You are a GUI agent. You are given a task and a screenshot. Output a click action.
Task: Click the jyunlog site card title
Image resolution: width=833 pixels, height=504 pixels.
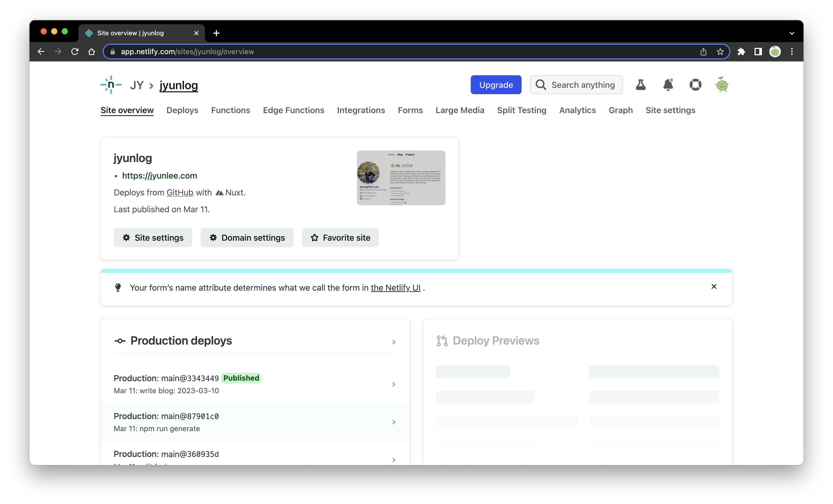pyautogui.click(x=133, y=158)
